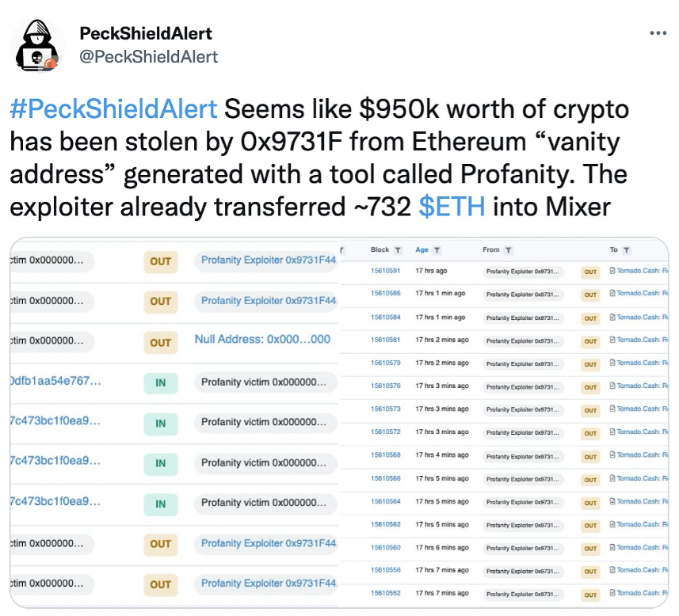The width and height of the screenshot is (679, 616).
Task: Click the left transactions screenshot thumbnail
Action: [174, 423]
